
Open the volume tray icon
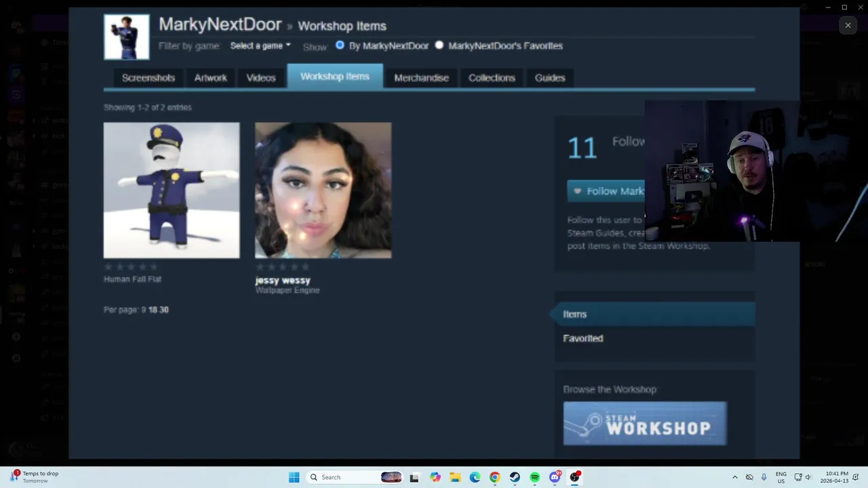click(808, 477)
